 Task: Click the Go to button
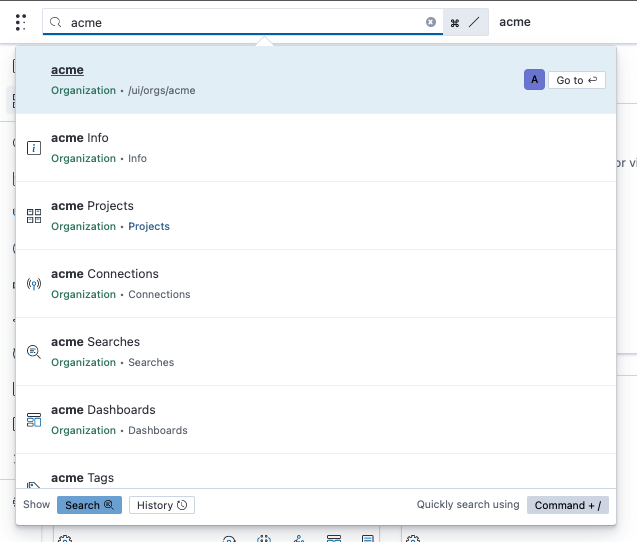click(x=576, y=80)
